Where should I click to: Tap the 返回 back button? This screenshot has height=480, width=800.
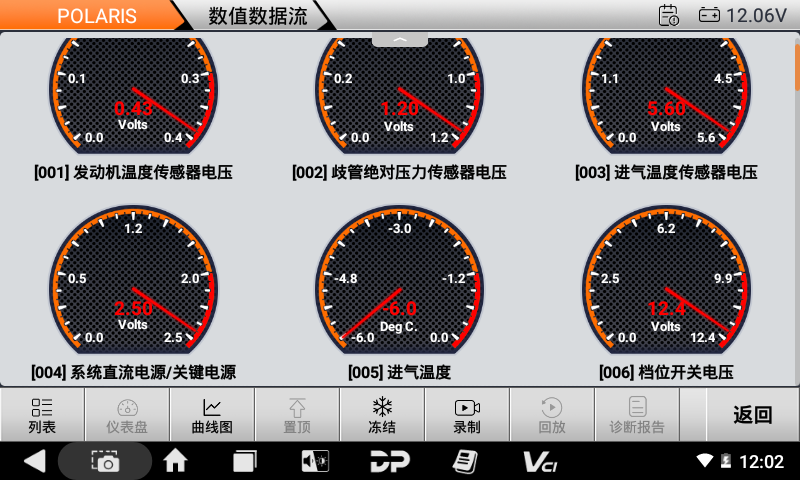point(753,415)
